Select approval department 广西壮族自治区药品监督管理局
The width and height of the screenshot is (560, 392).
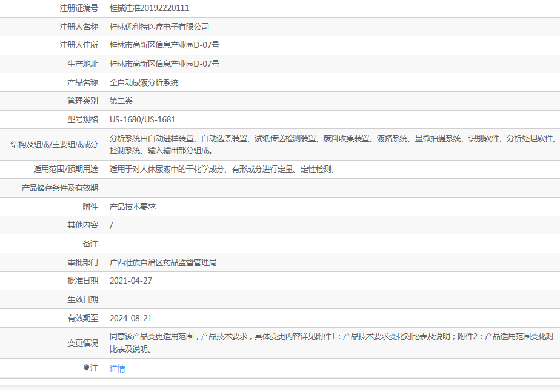[163, 262]
